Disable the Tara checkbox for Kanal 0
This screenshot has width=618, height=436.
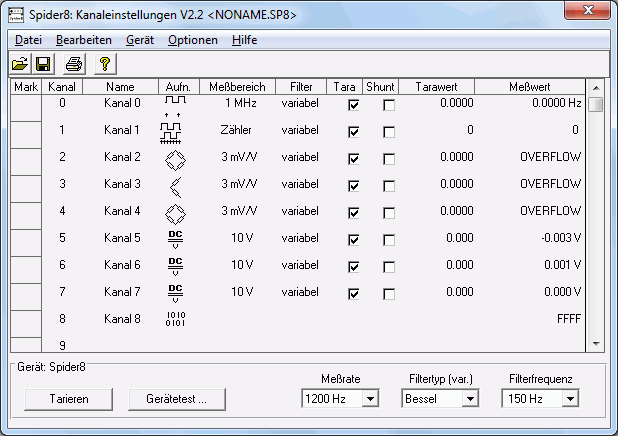353,104
